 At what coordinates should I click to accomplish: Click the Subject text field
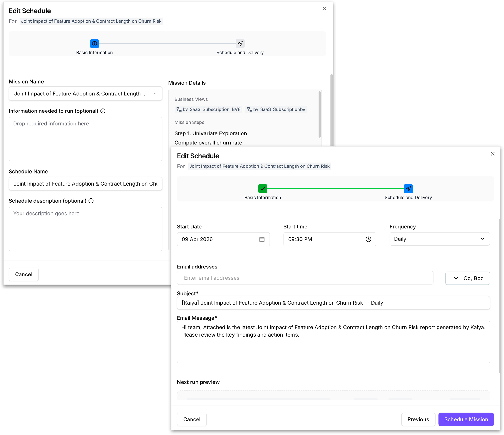pos(333,303)
